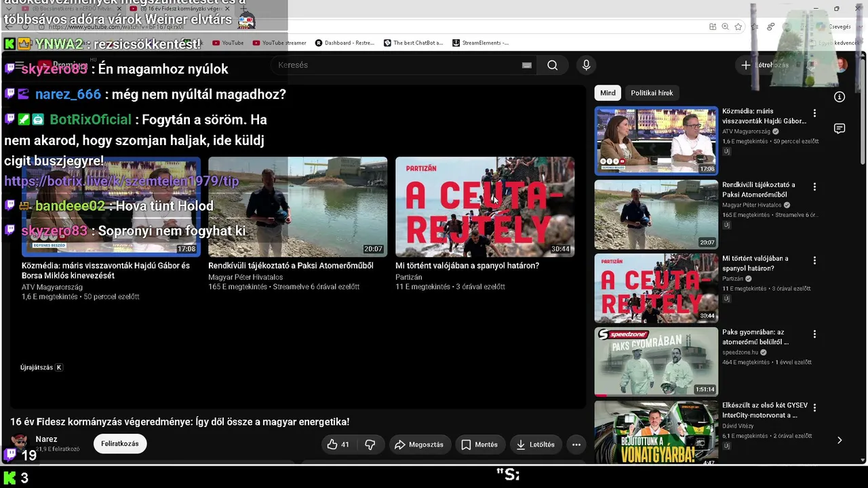Open options menu for Rendkívüli tájékoztató sidebar video

click(x=814, y=187)
